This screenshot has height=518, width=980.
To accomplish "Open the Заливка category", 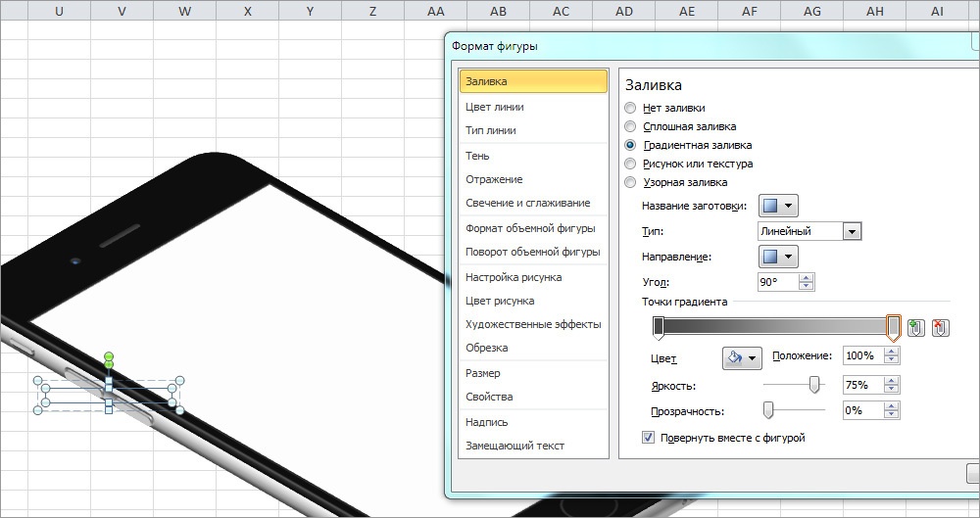I will tap(533, 81).
